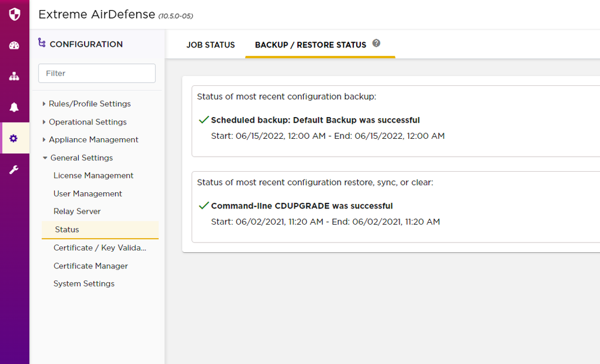Click the CONFIGURATION heading text
This screenshot has height=364, width=600.
click(x=86, y=44)
